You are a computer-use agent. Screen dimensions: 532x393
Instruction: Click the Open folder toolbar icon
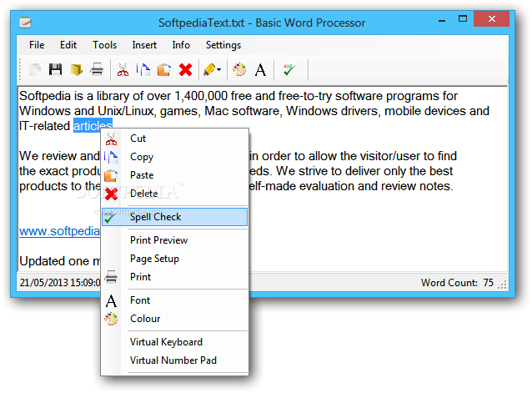(x=77, y=70)
